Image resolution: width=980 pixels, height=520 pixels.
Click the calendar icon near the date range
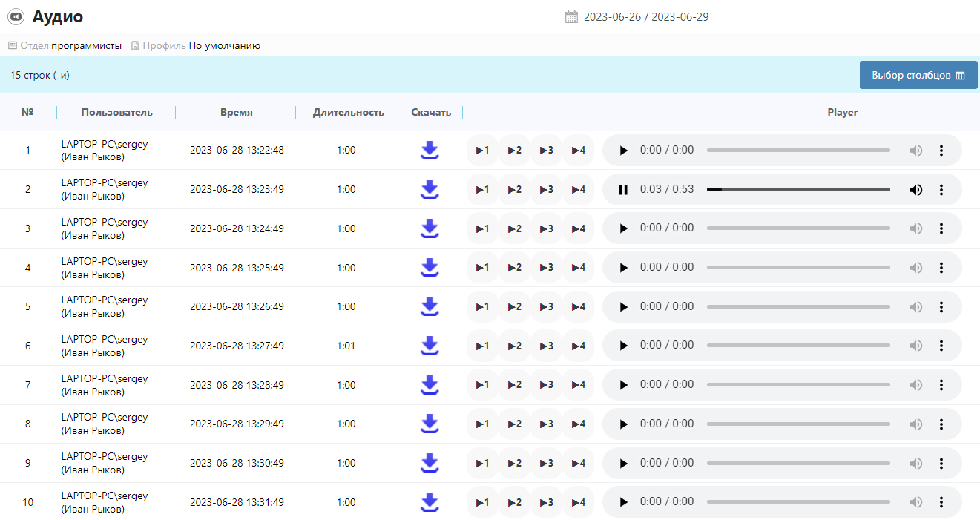571,17
